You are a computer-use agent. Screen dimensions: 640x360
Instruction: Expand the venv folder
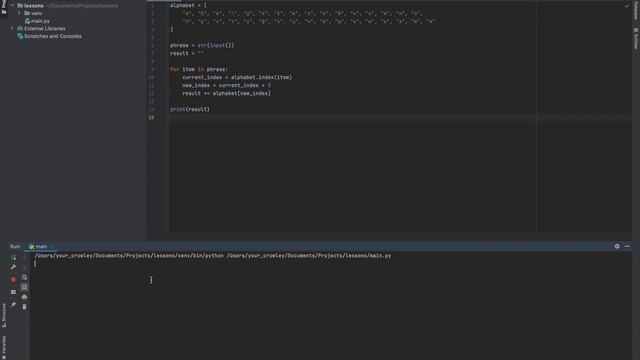click(x=19, y=13)
